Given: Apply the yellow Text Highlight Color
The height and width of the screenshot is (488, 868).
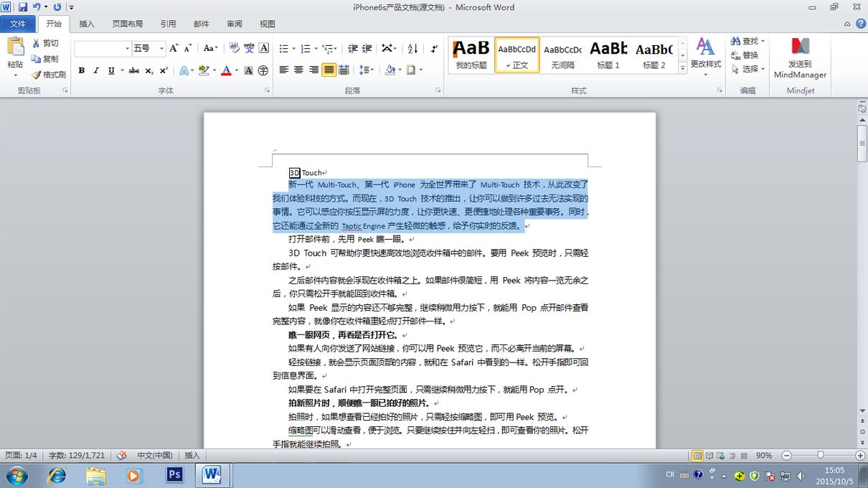Looking at the screenshot, I should pyautogui.click(x=204, y=70).
